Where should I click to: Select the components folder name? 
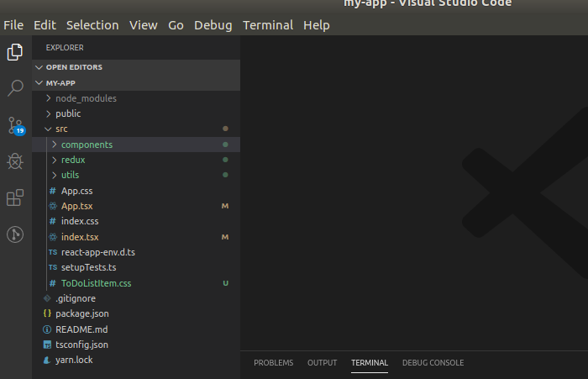point(87,145)
